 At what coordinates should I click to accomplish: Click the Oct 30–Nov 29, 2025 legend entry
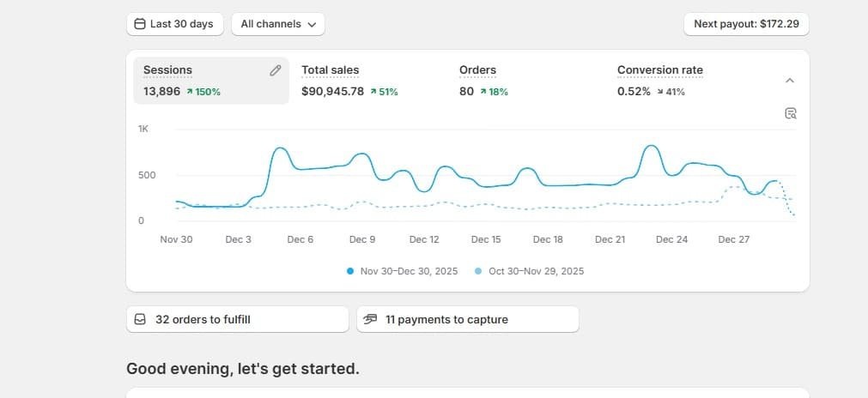coord(529,271)
